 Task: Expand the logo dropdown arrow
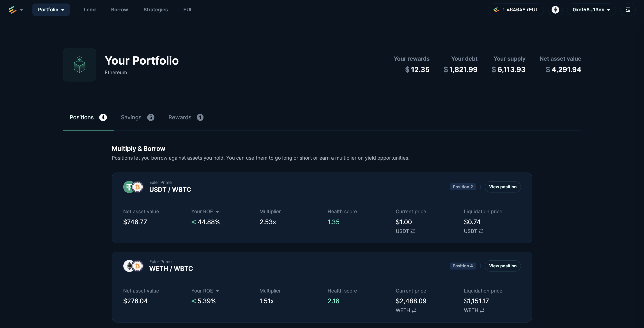coord(21,10)
